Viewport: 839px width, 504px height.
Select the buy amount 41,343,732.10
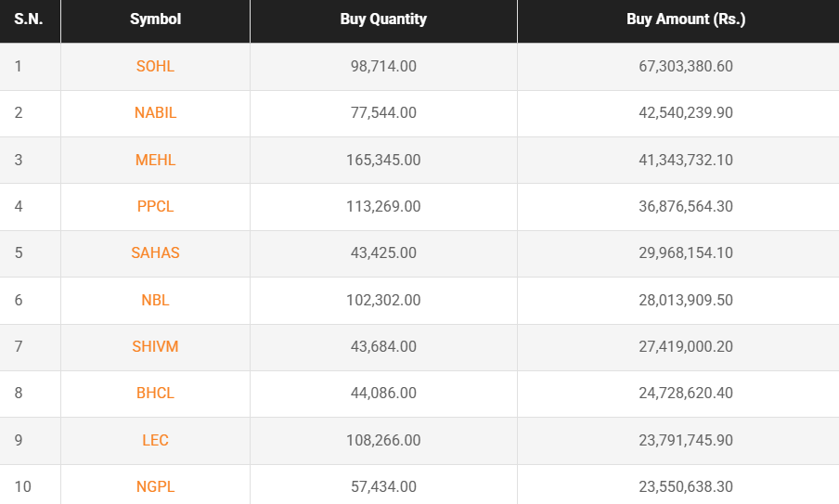[x=686, y=160]
